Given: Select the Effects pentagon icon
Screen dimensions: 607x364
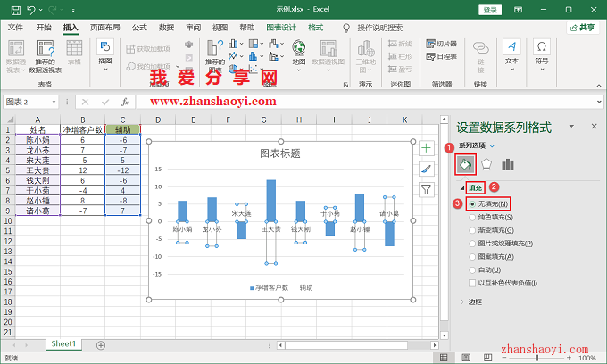Looking at the screenshot, I should pyautogui.click(x=486, y=164).
